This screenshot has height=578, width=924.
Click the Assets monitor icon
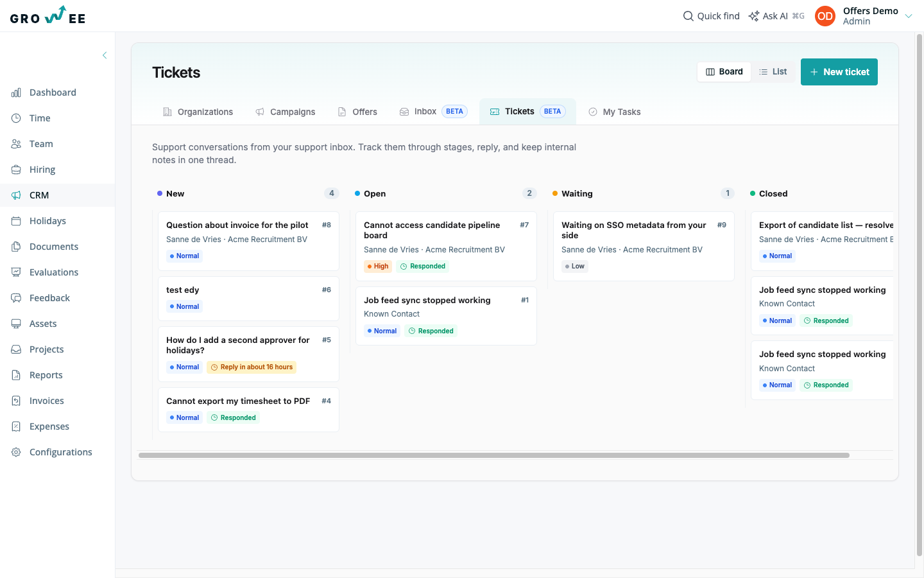(16, 324)
